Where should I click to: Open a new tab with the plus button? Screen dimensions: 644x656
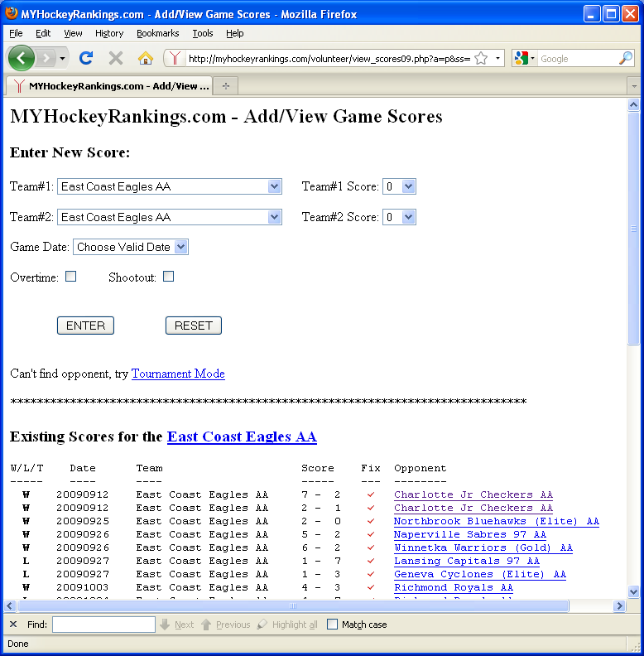pos(226,86)
